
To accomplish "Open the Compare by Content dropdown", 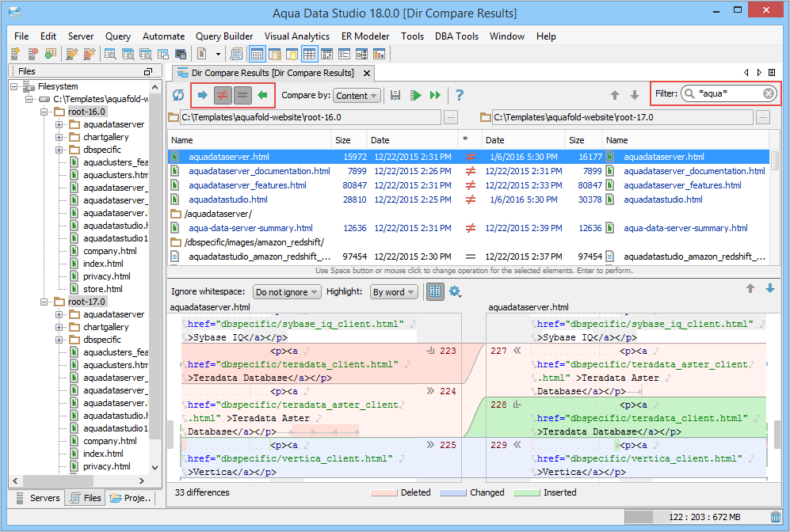I will click(356, 95).
